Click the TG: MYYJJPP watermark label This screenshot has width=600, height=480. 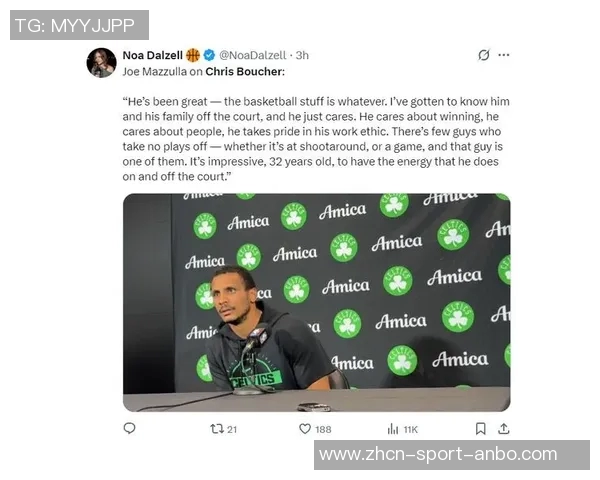[80, 25]
